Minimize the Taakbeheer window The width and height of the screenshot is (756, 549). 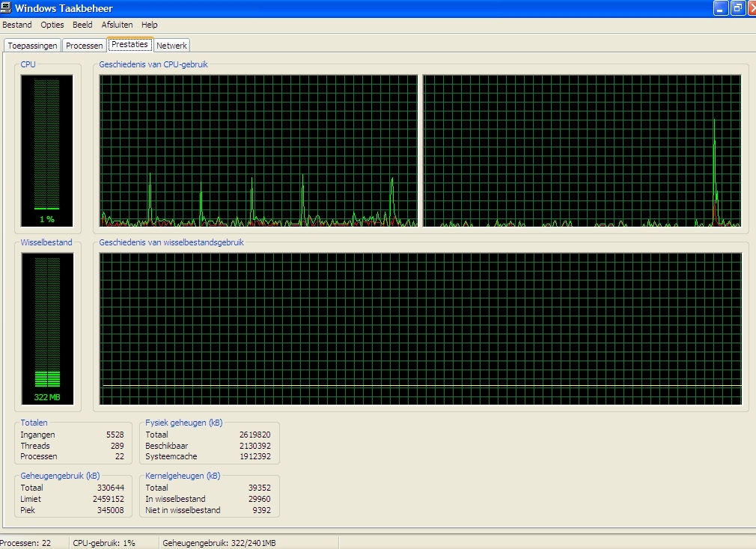pos(721,8)
